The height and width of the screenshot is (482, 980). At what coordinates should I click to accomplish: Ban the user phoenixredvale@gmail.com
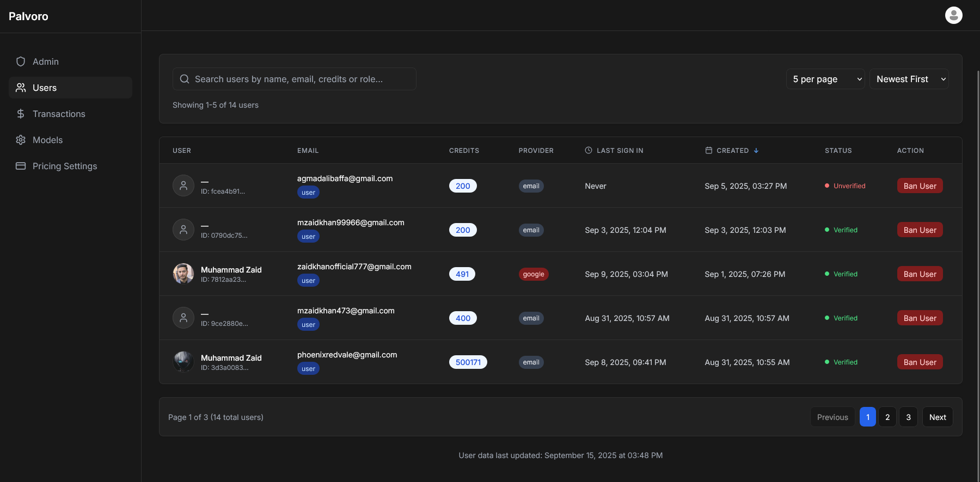click(920, 362)
